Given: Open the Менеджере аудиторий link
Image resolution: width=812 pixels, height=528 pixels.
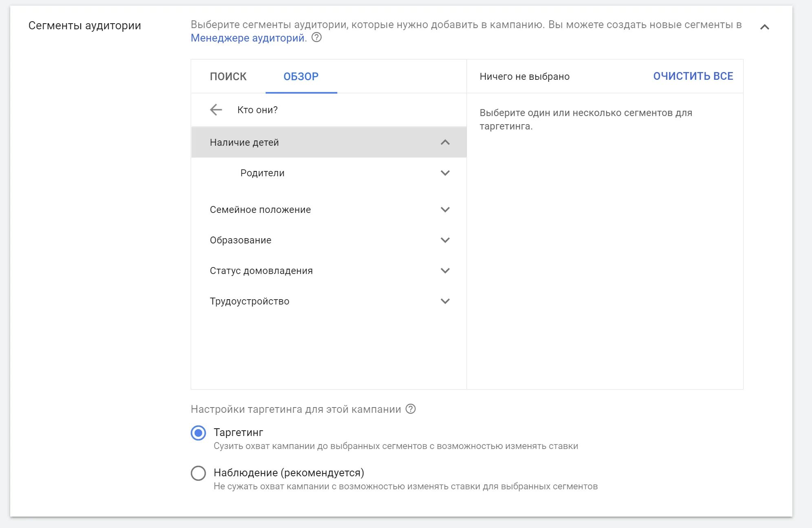Looking at the screenshot, I should [x=248, y=38].
